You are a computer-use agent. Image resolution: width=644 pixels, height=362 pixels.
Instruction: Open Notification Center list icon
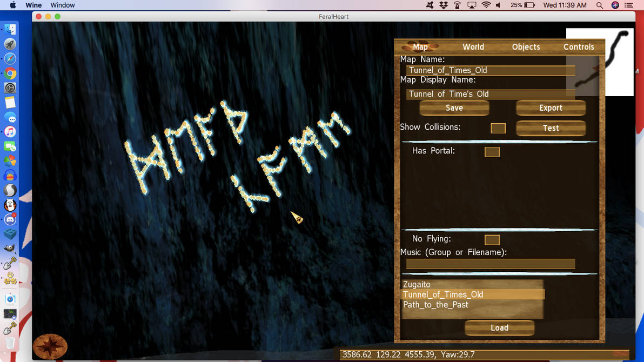[x=629, y=5]
